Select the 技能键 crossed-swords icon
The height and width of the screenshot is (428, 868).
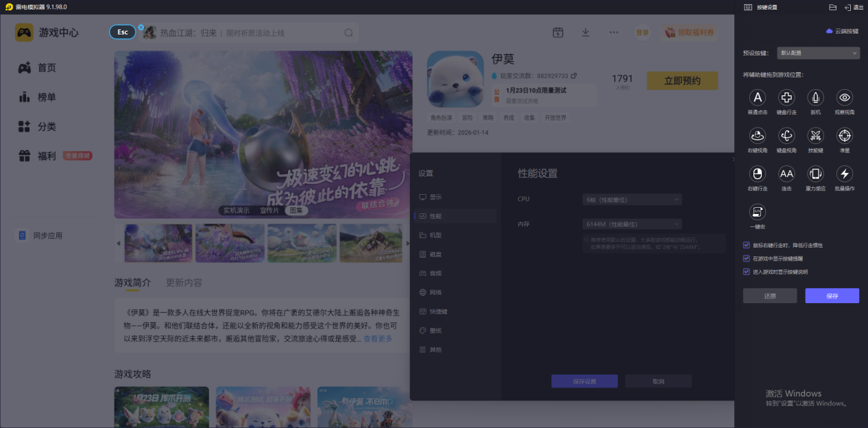(x=815, y=135)
